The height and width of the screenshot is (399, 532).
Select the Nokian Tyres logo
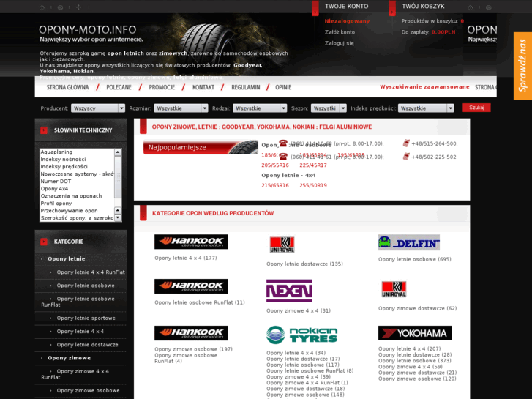pos(302,335)
